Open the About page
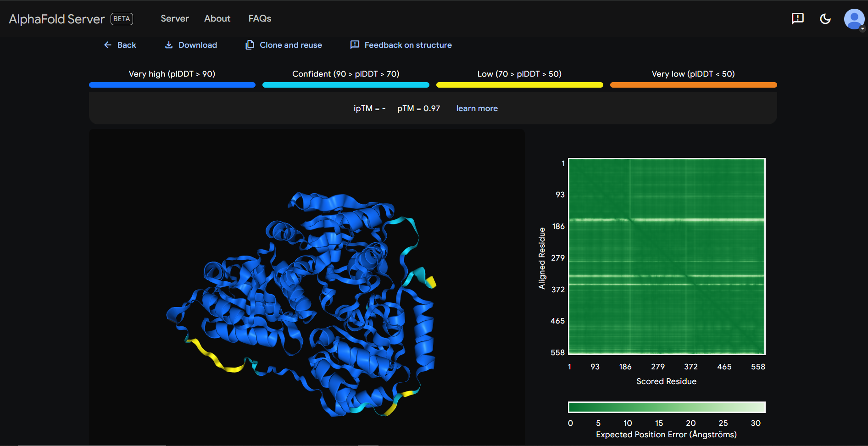This screenshot has height=446, width=868. coord(217,19)
